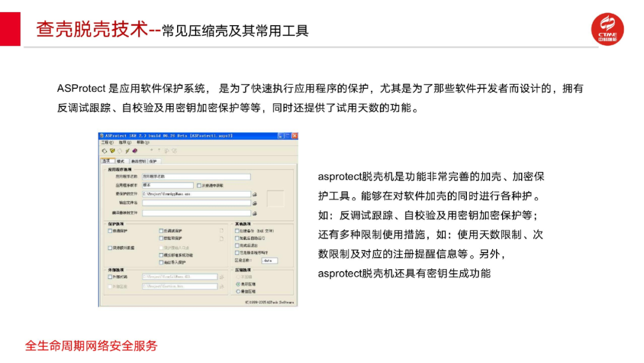Browse for the output file name
This screenshot has height=363, width=644.
click(255, 203)
